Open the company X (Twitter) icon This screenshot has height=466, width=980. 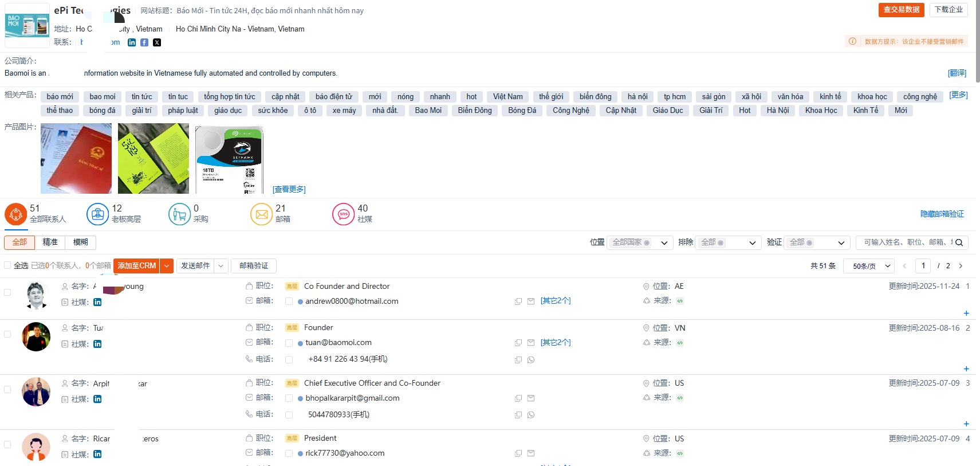click(157, 42)
